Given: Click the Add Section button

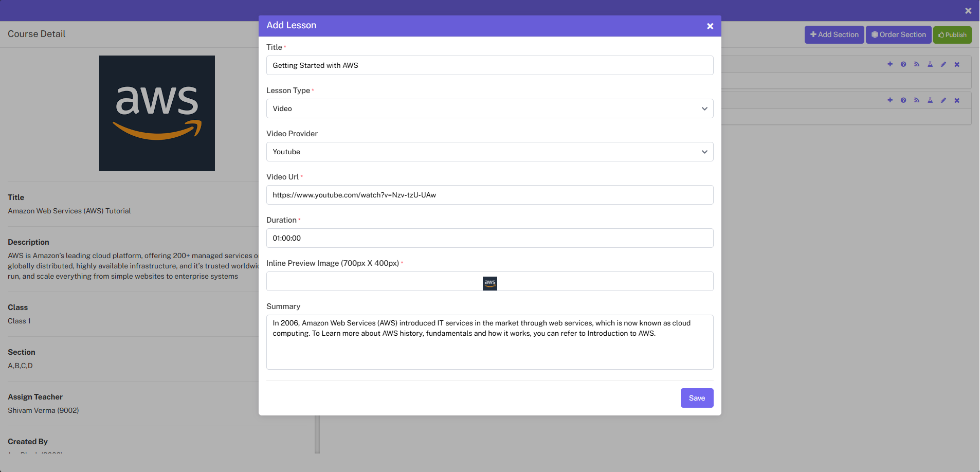Looking at the screenshot, I should point(833,34).
